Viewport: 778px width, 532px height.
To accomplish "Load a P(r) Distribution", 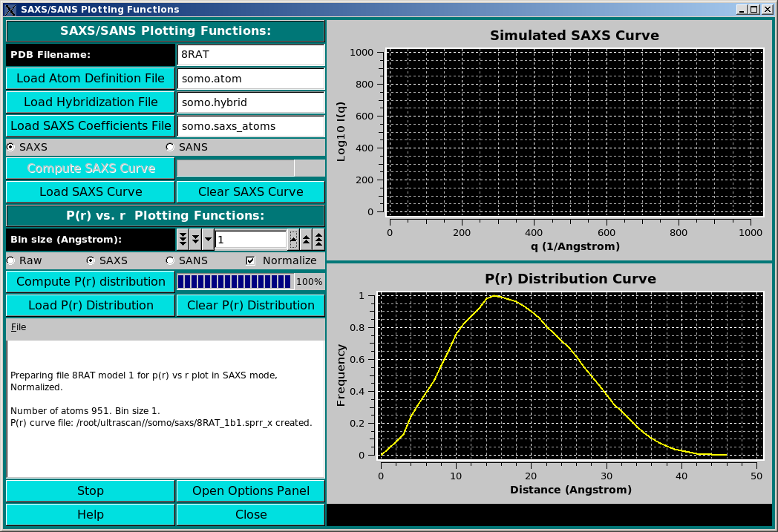I will [90, 305].
